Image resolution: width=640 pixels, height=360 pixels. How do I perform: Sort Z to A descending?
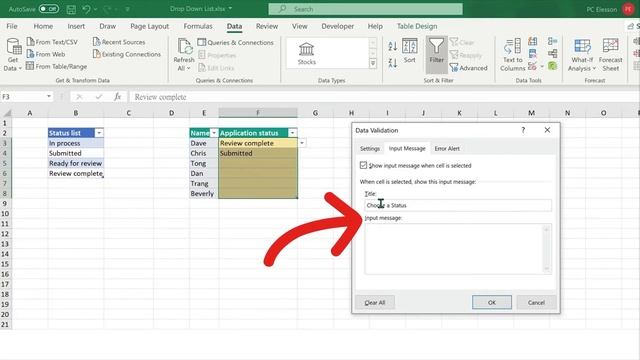click(393, 62)
